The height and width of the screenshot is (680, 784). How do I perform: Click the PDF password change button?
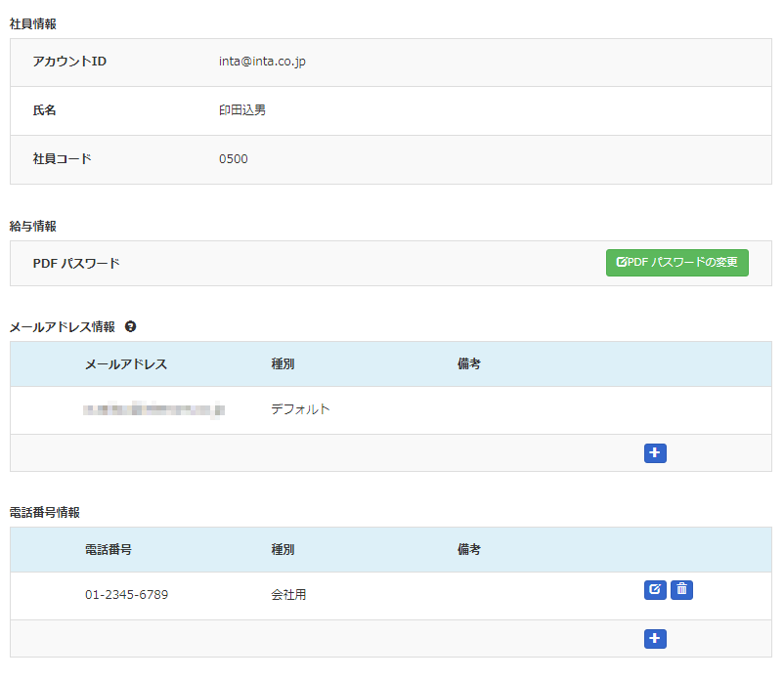click(676, 263)
